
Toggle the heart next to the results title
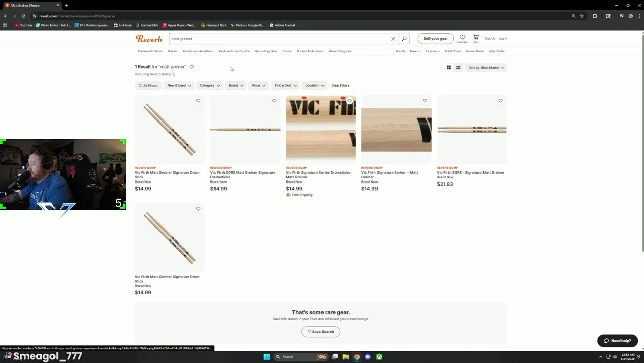tap(191, 67)
